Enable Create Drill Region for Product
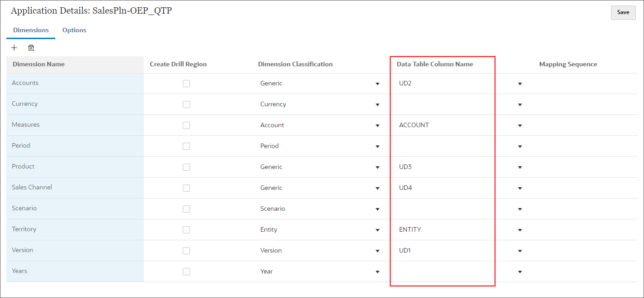The image size is (644, 298). coord(186,167)
